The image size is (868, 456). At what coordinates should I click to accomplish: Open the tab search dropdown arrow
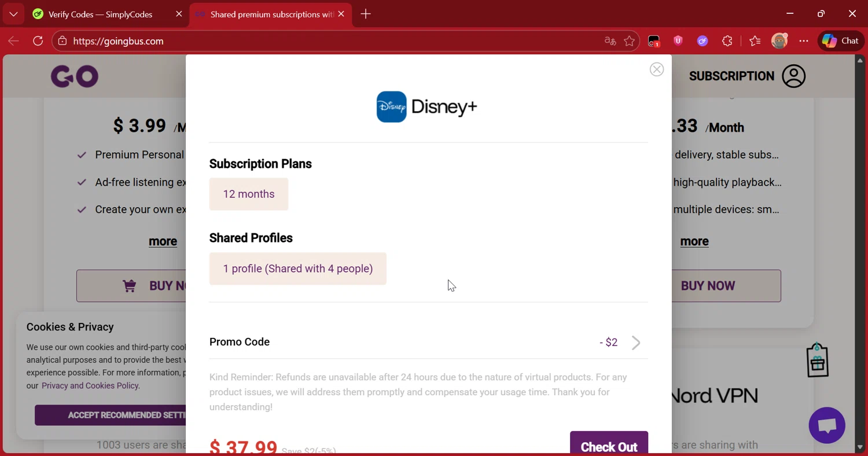[13, 14]
